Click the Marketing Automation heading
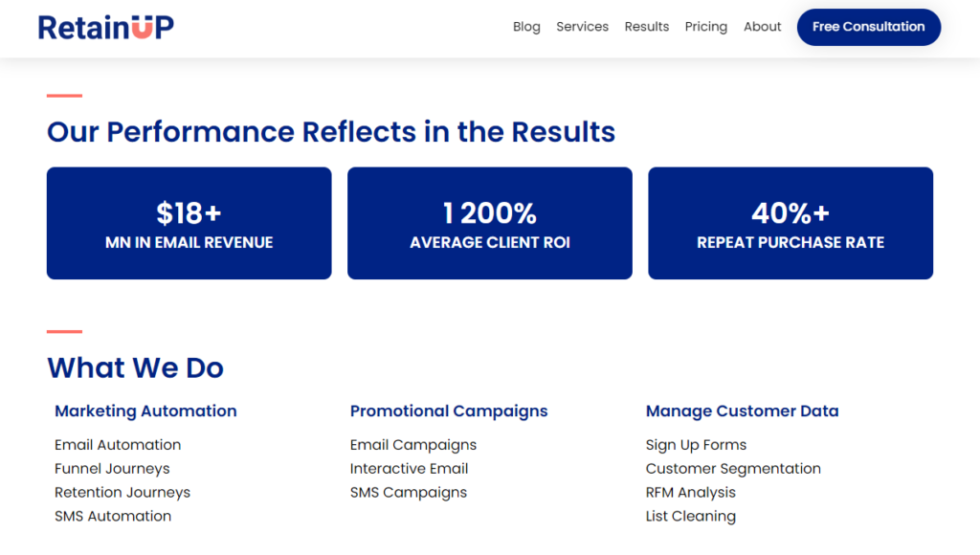This screenshot has width=980, height=555. click(x=145, y=411)
